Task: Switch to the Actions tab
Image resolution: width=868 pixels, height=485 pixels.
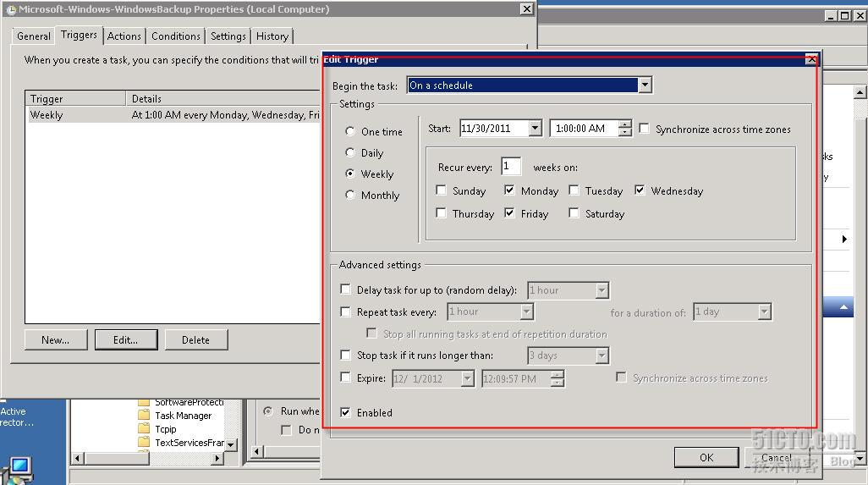Action: point(124,36)
